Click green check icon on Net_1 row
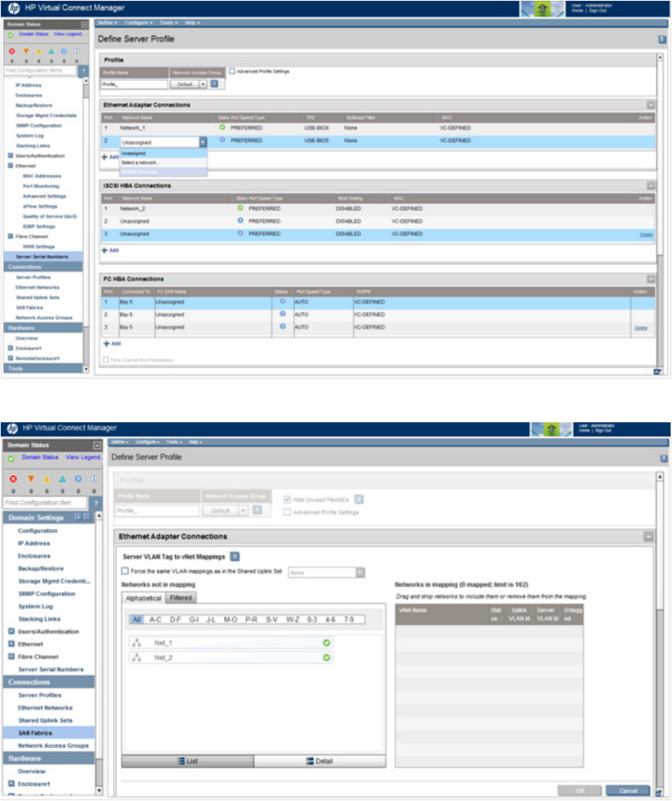 coord(326,642)
